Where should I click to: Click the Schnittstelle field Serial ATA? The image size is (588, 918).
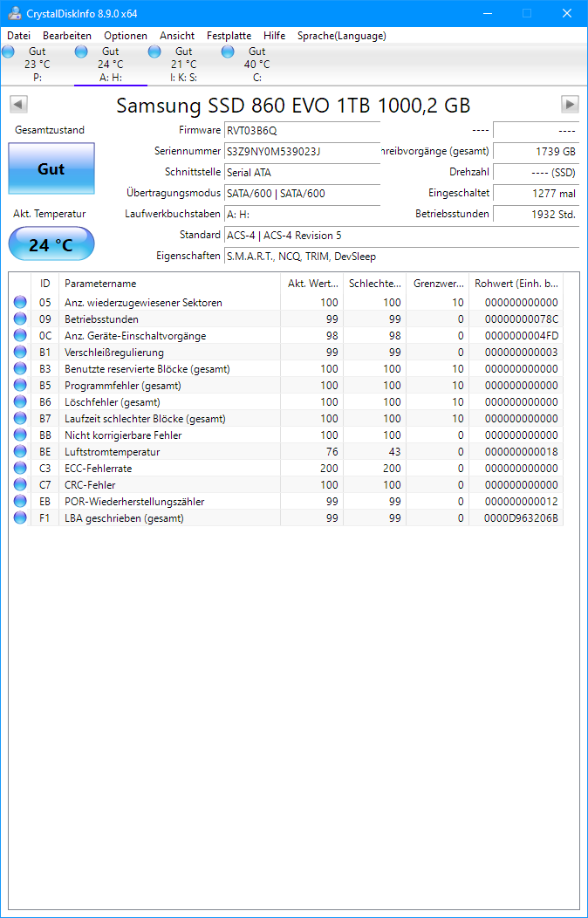coord(303,172)
